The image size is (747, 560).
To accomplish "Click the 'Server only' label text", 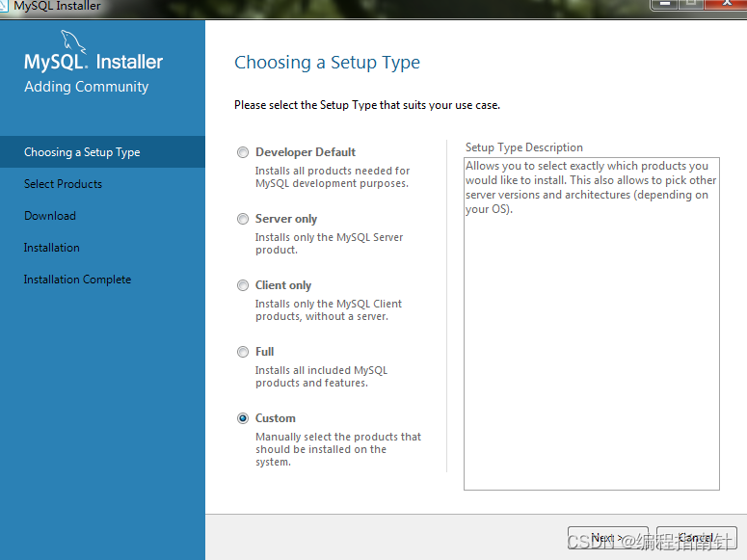I will pyautogui.click(x=286, y=219).
